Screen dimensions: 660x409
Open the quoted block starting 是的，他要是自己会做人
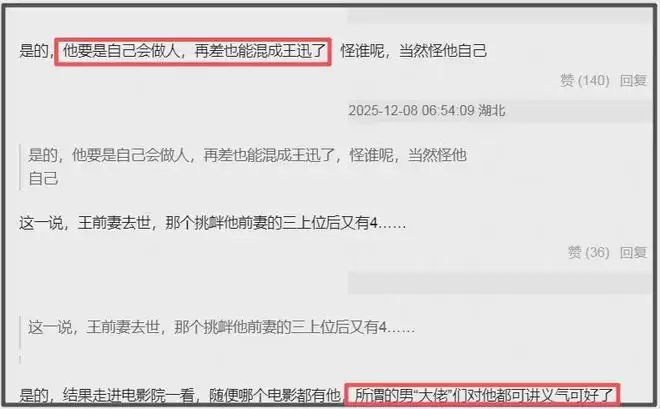click(248, 167)
